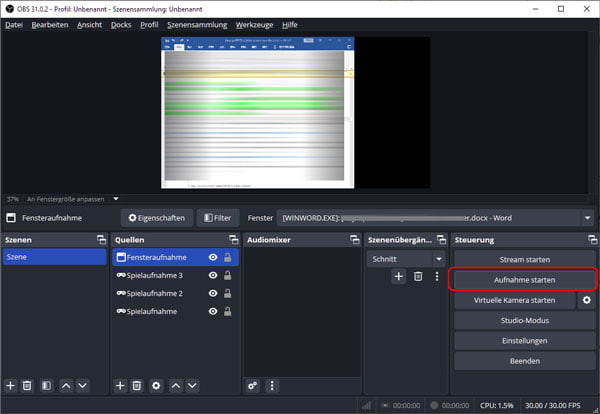This screenshot has height=414, width=600.
Task: Select the Spielaufnahme source in Quellen
Action: point(153,311)
